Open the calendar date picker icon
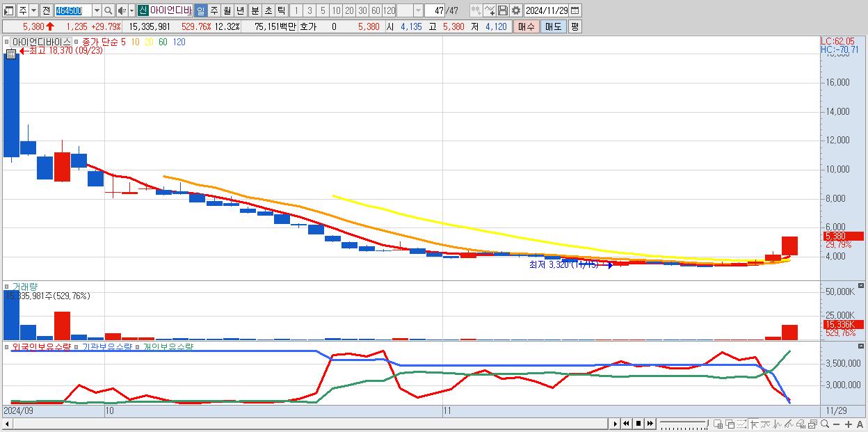Image resolution: width=868 pixels, height=432 pixels. coord(575,10)
